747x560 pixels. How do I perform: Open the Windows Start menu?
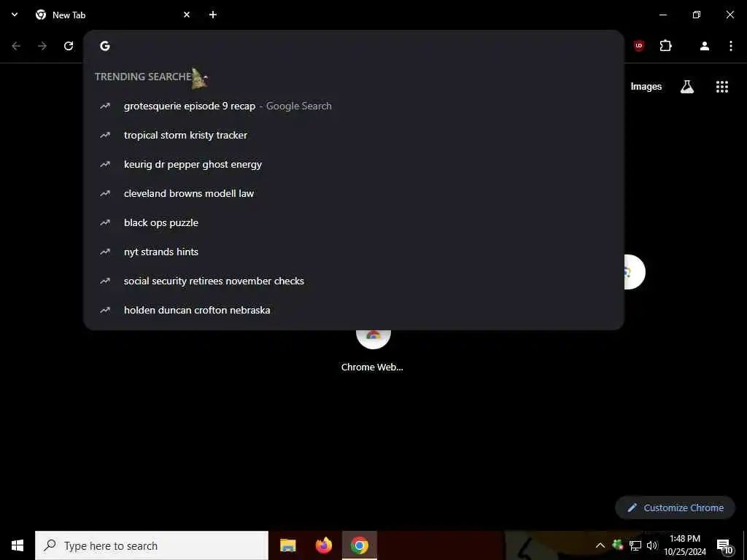18,545
